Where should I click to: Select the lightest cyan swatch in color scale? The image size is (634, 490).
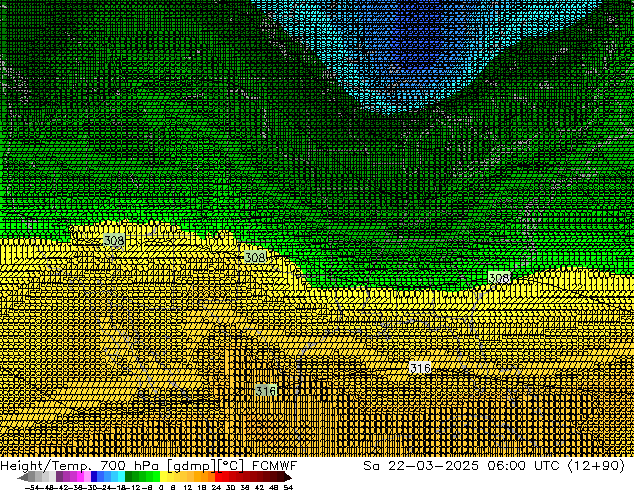121,477
